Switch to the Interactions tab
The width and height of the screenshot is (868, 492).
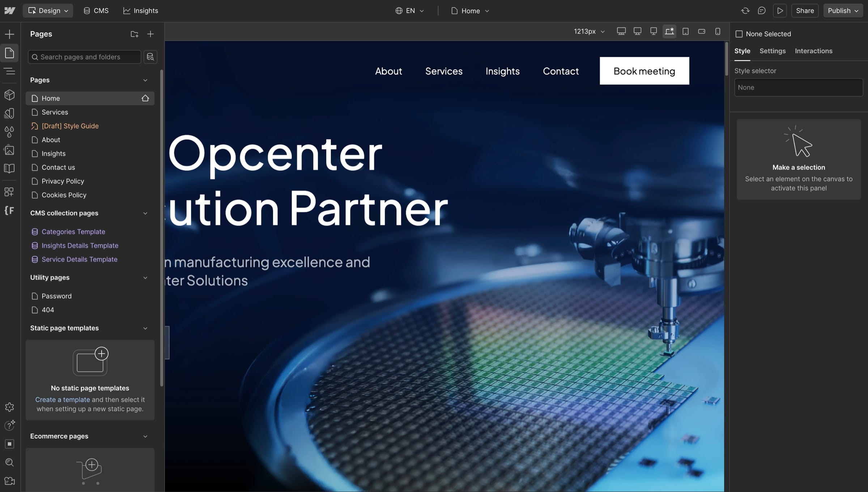point(814,51)
